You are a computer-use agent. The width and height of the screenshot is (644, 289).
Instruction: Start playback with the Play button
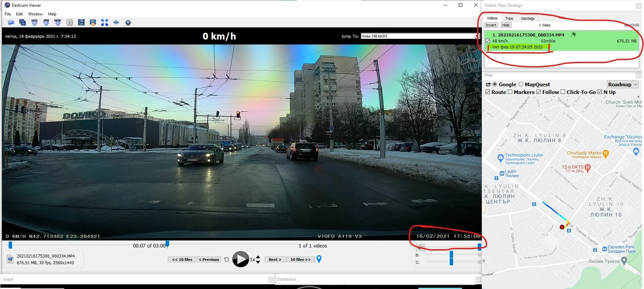(240, 259)
